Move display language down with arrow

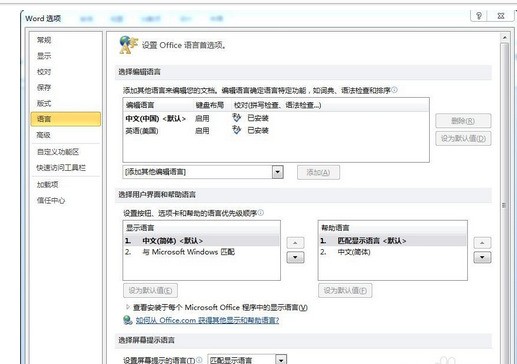click(295, 257)
